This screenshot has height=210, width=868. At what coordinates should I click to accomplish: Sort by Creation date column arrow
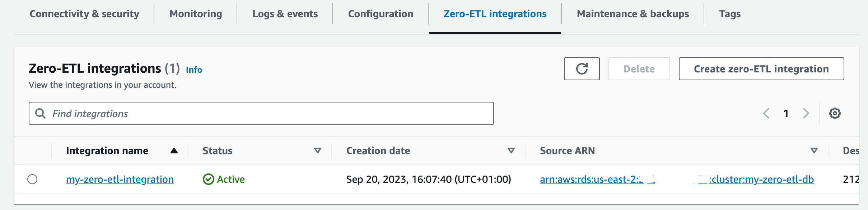coord(511,151)
